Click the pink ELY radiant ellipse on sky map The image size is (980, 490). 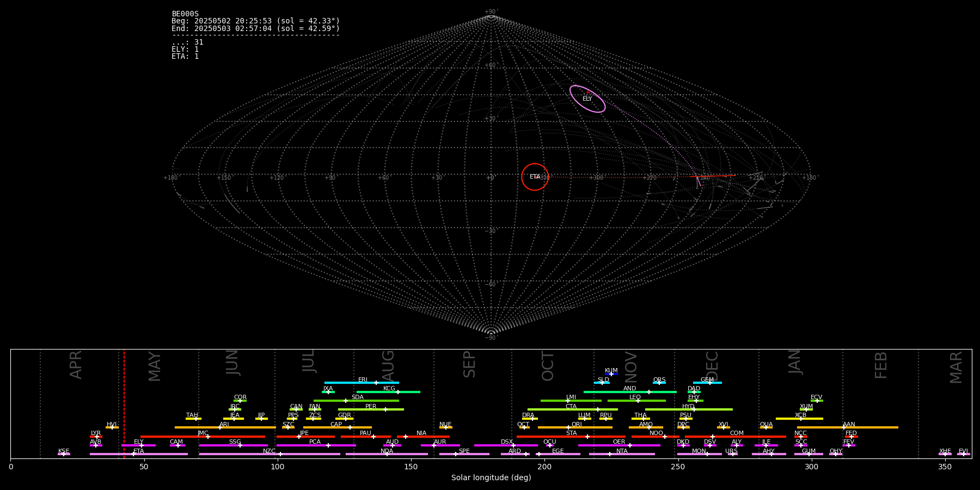click(x=587, y=99)
